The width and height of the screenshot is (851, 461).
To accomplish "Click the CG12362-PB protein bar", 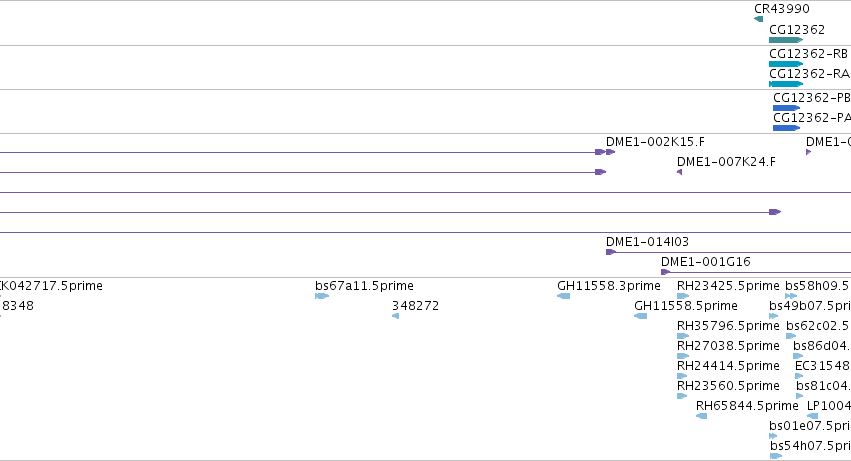I will coord(786,108).
